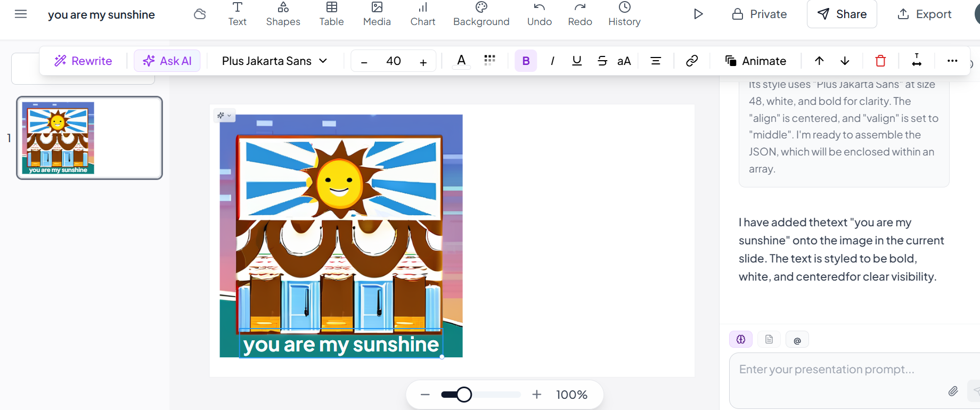Open the Background menu
The image size is (980, 410).
(x=481, y=14)
